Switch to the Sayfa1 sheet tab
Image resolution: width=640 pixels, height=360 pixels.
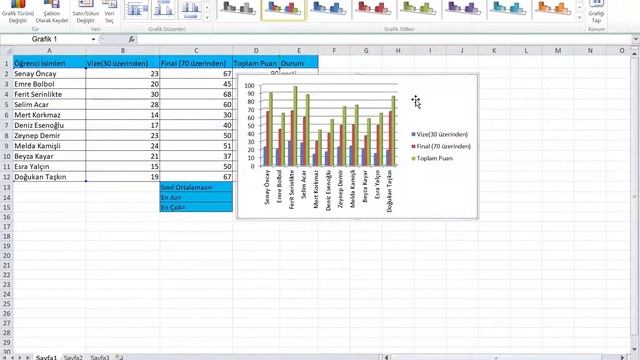[46, 357]
